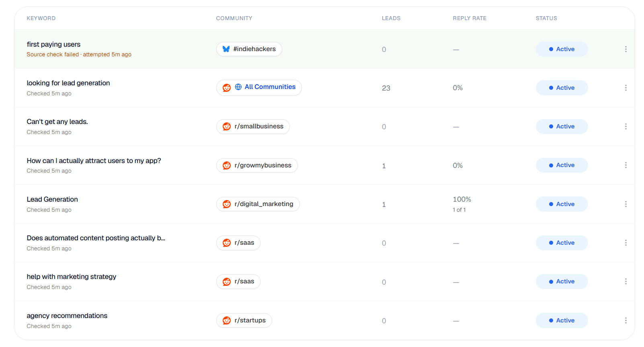Image resolution: width=644 pixels, height=347 pixels.
Task: Open the kebab menu for the 'Lead Generation' row
Action: (626, 204)
